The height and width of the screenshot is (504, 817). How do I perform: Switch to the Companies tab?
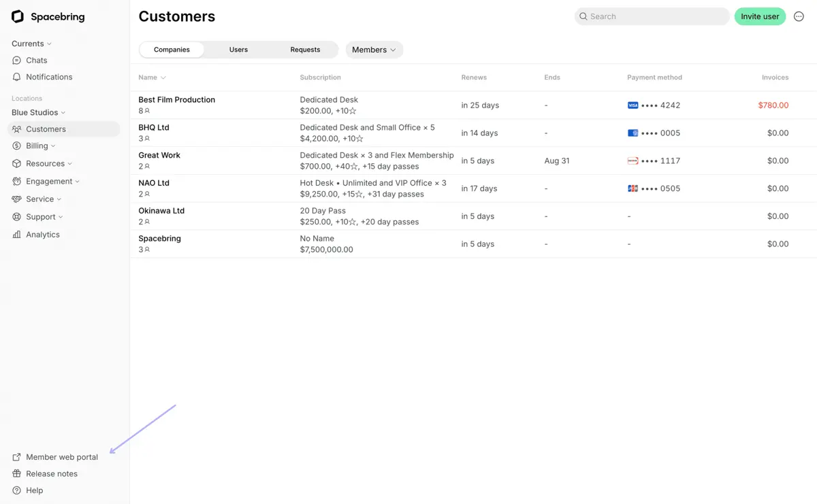pyautogui.click(x=172, y=50)
